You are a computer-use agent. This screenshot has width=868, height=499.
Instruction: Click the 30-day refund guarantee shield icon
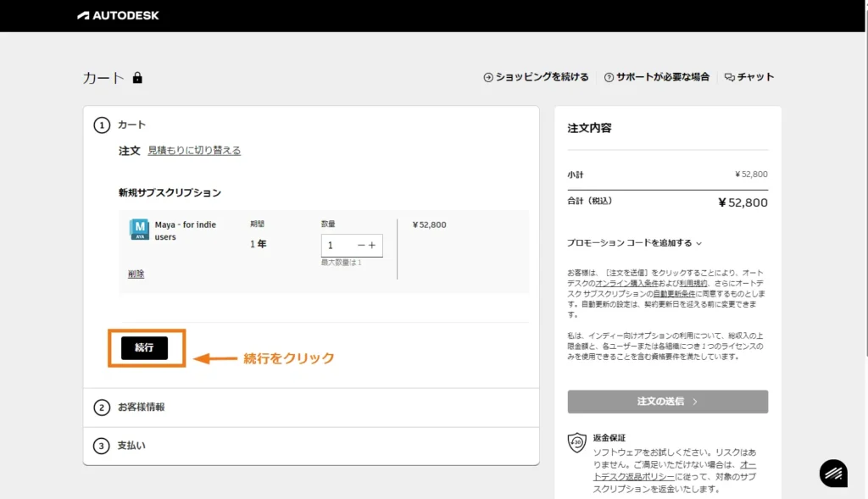coord(576,443)
